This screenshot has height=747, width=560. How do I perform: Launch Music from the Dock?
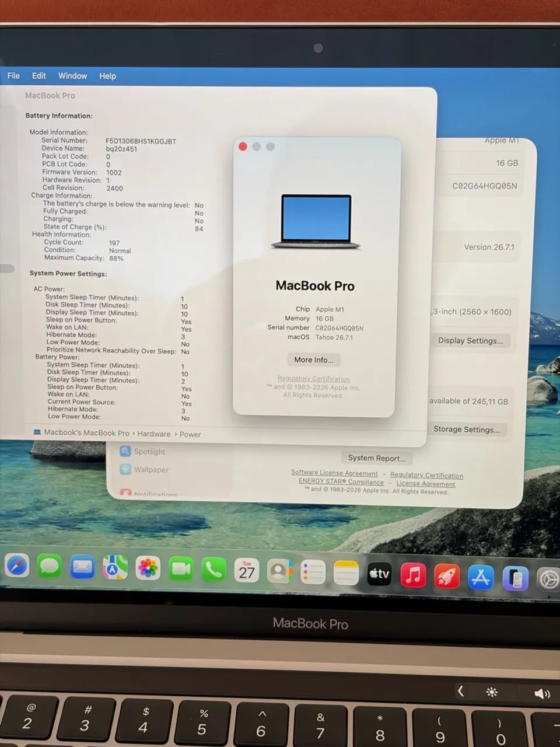pyautogui.click(x=413, y=575)
